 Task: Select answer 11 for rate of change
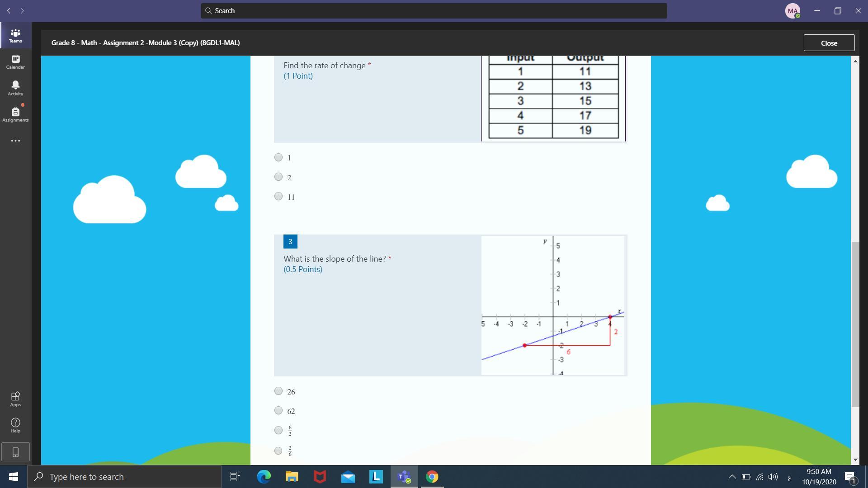(x=278, y=197)
